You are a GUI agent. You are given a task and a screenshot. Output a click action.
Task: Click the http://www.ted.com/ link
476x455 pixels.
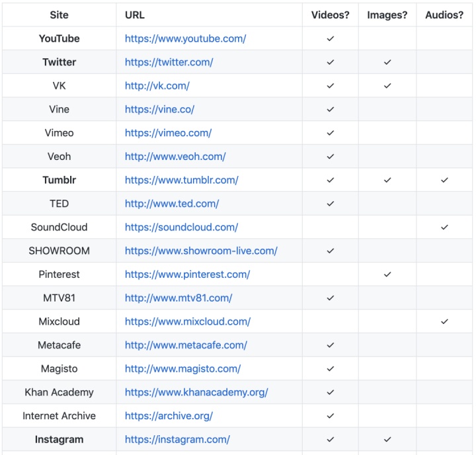pyautogui.click(x=172, y=204)
